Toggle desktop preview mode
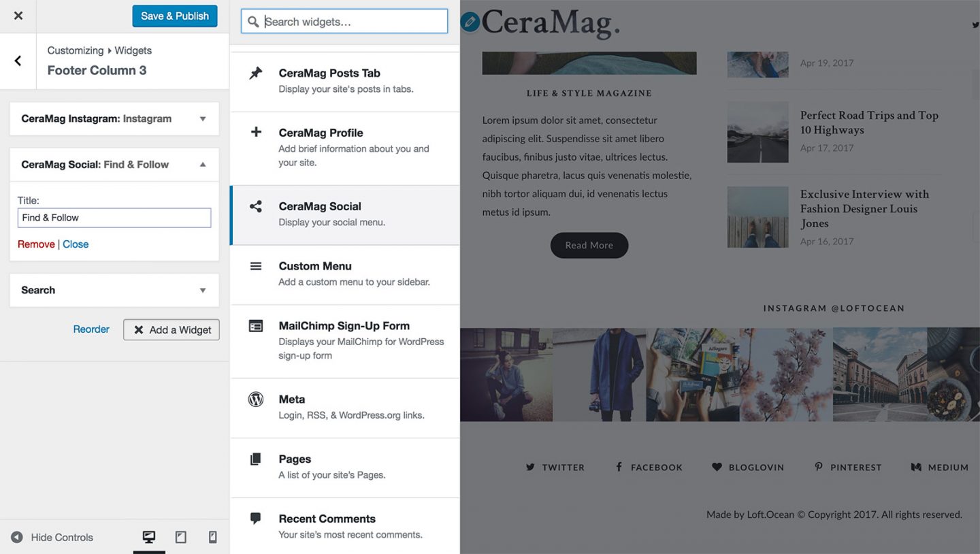The height and width of the screenshot is (554, 980). point(149,537)
